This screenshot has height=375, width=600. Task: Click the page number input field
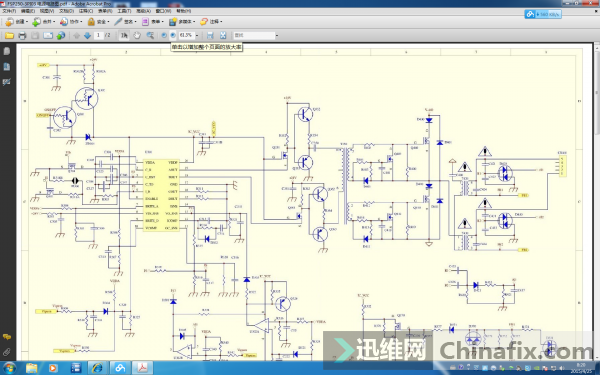coord(99,35)
